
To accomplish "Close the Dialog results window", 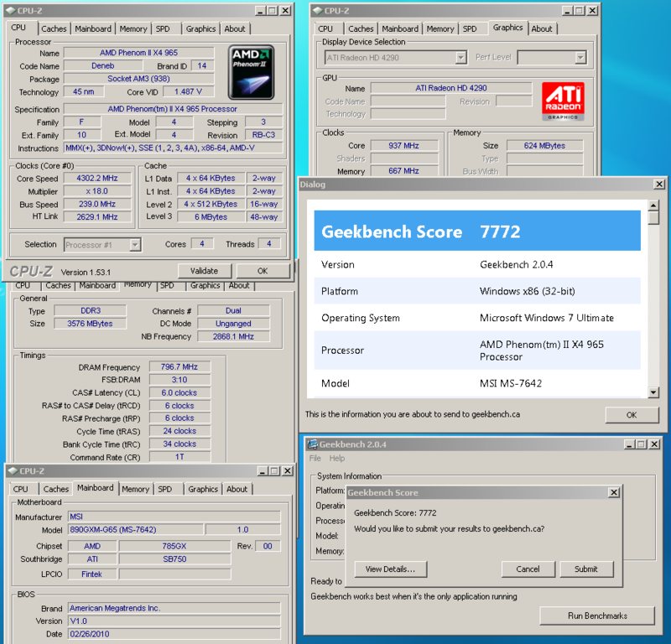I will pyautogui.click(x=659, y=184).
